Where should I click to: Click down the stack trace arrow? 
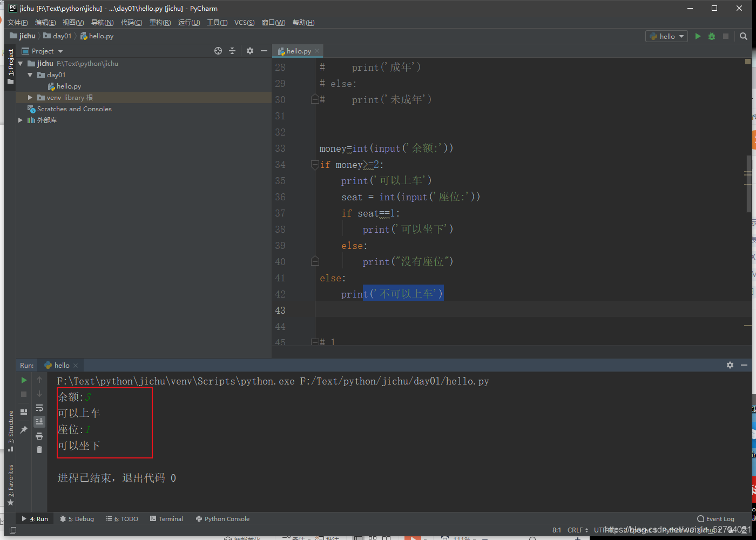pyautogui.click(x=39, y=394)
